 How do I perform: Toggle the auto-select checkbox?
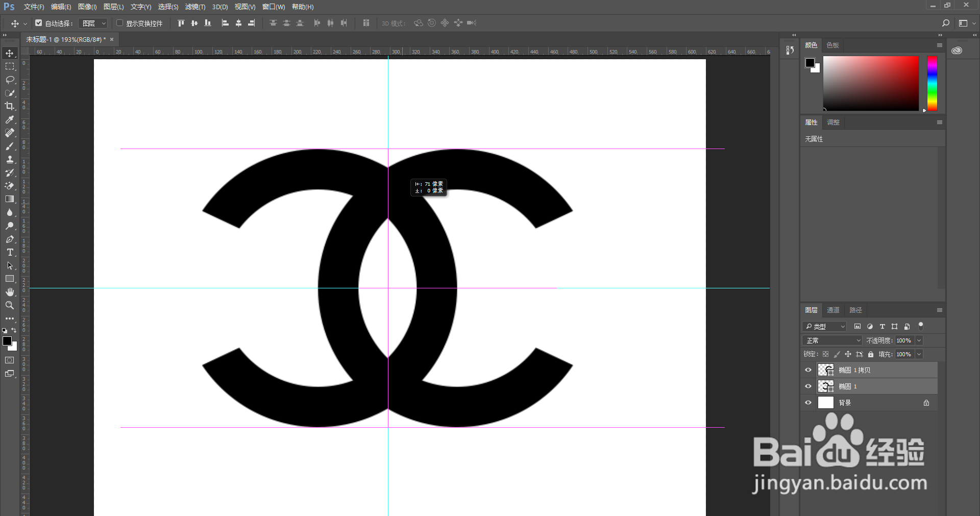[x=39, y=23]
